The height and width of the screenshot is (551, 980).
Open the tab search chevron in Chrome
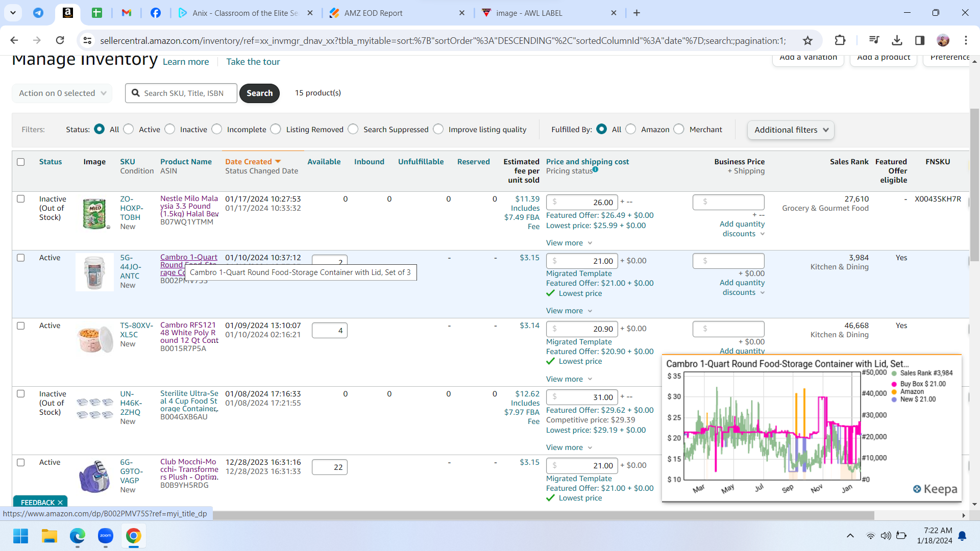[x=13, y=13]
